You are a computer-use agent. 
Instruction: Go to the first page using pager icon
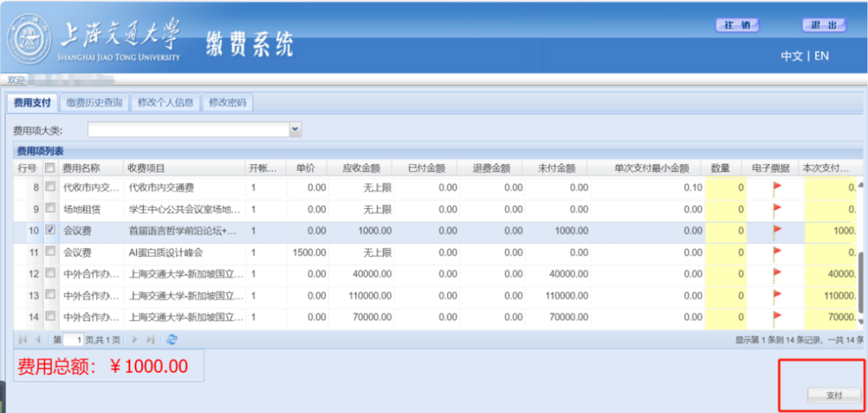point(22,340)
